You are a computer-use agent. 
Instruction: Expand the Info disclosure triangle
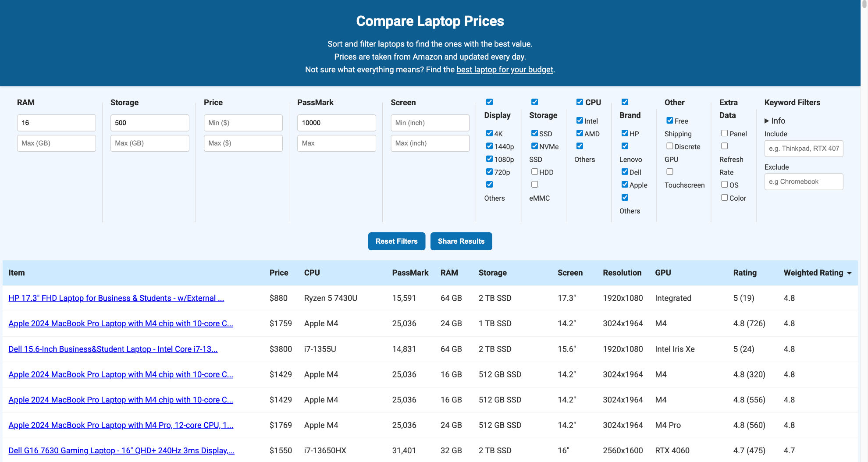767,121
